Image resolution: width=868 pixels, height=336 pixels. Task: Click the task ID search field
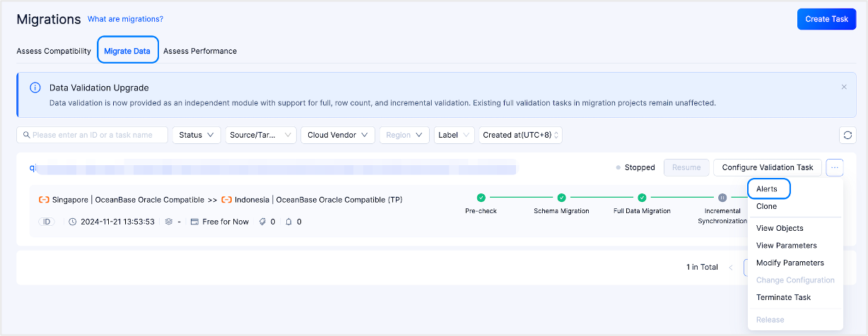[92, 135]
